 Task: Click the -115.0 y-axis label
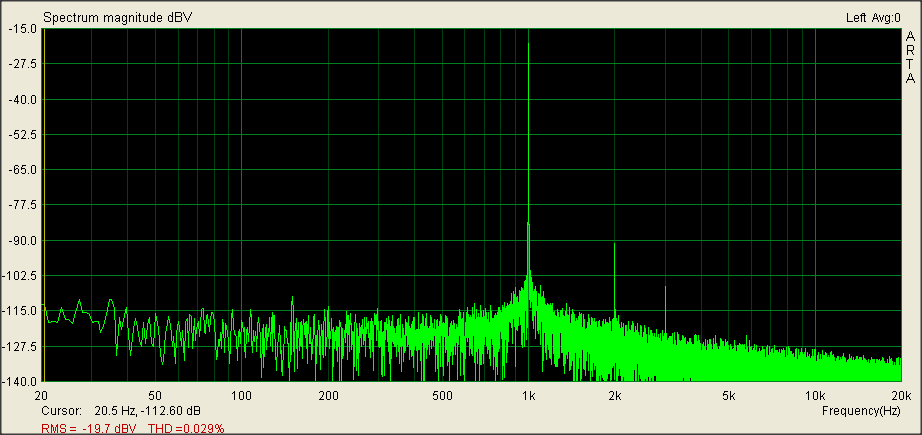click(x=22, y=311)
